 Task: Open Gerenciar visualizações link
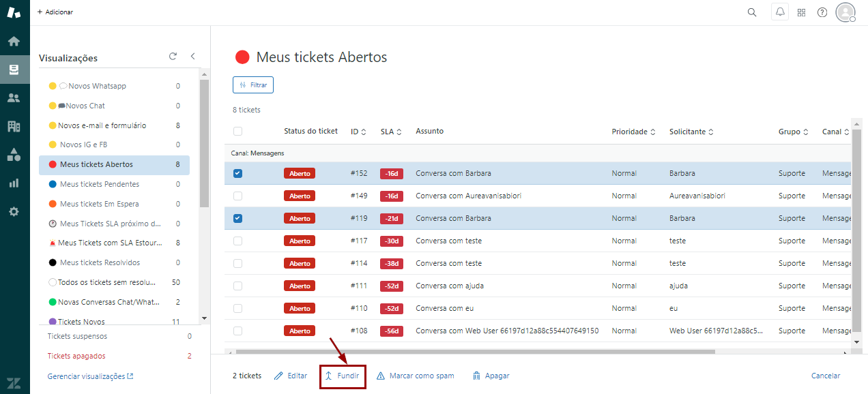[x=90, y=376]
